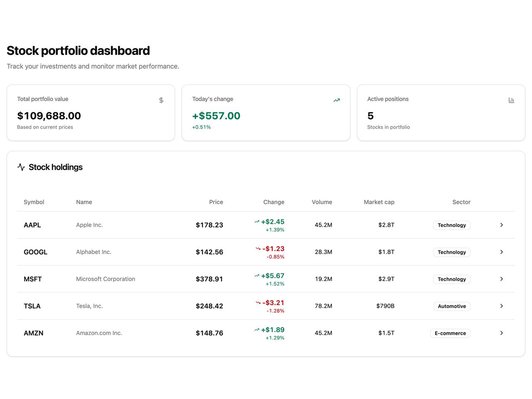Click the Change column header
This screenshot has width=532, height=399.
pyautogui.click(x=274, y=202)
